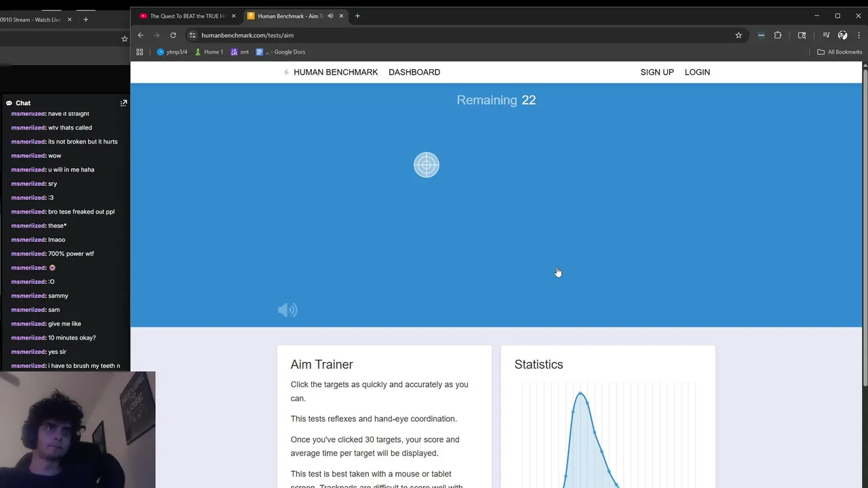Open the Google Docs bookmark
Image resolution: width=868 pixels, height=488 pixels.
[x=281, y=52]
